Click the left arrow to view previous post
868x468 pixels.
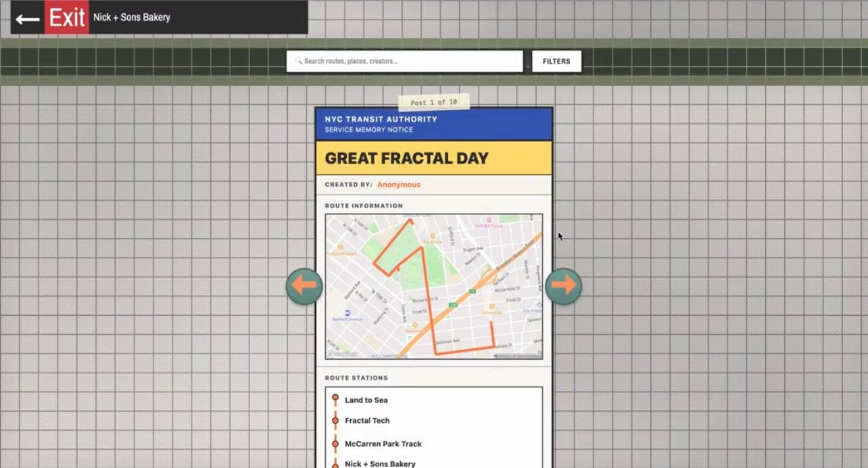304,285
